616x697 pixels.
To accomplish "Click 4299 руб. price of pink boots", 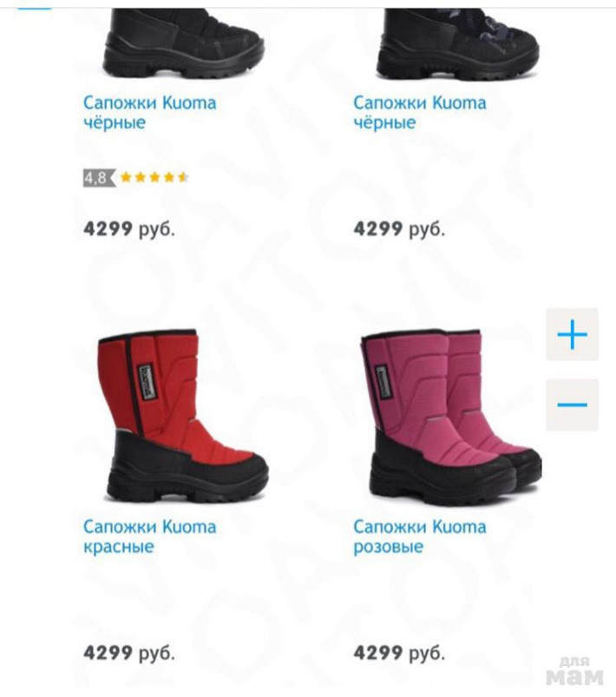I will point(399,653).
